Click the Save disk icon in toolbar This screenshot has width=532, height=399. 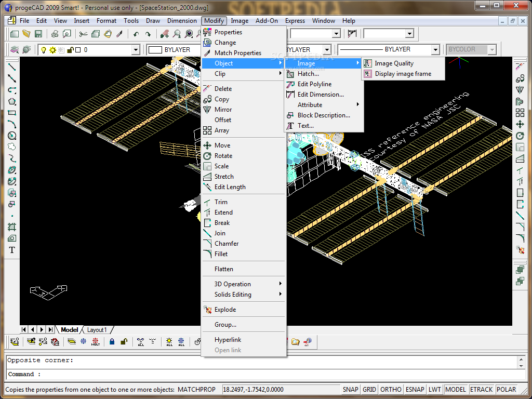tap(38, 34)
